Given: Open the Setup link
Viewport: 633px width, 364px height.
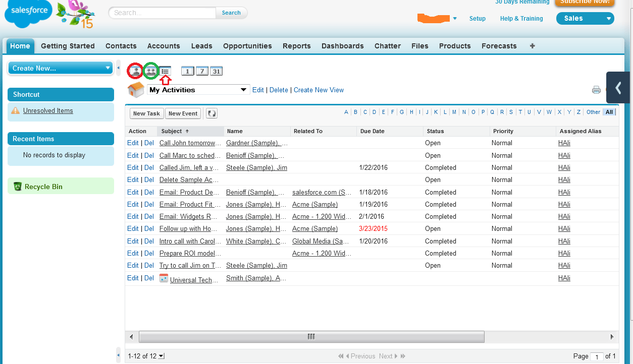Looking at the screenshot, I should coord(478,19).
